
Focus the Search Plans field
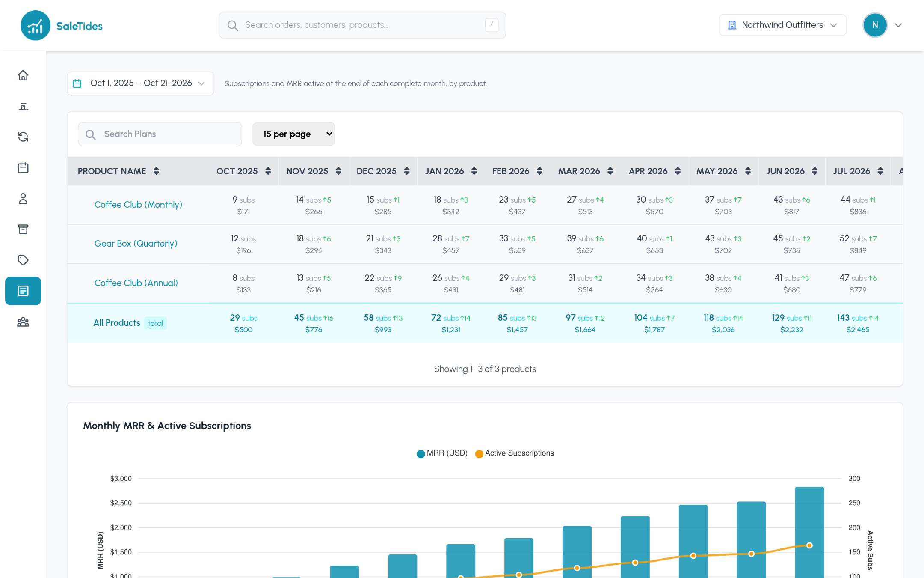[160, 134]
